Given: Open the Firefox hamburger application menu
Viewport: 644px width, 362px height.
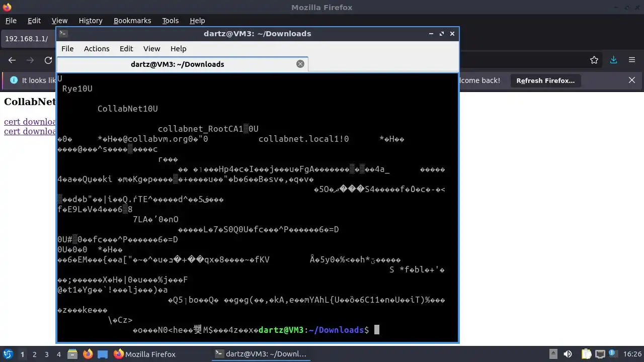Looking at the screenshot, I should 632,60.
